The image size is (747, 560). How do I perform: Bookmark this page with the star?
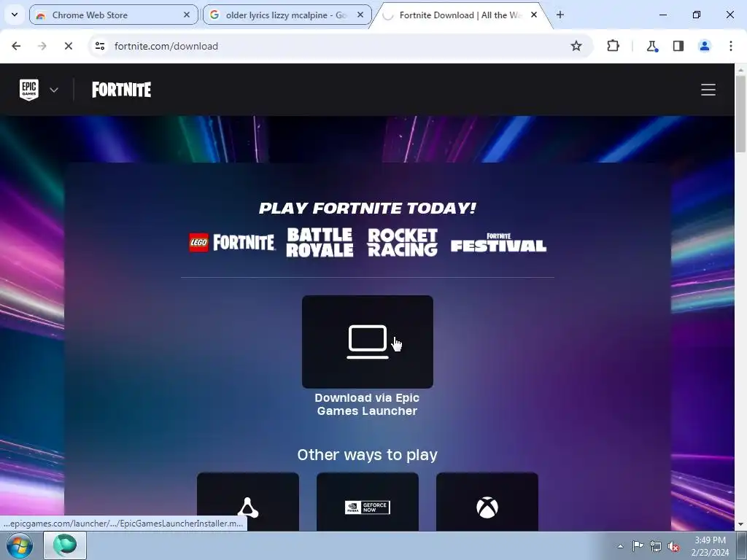576,46
